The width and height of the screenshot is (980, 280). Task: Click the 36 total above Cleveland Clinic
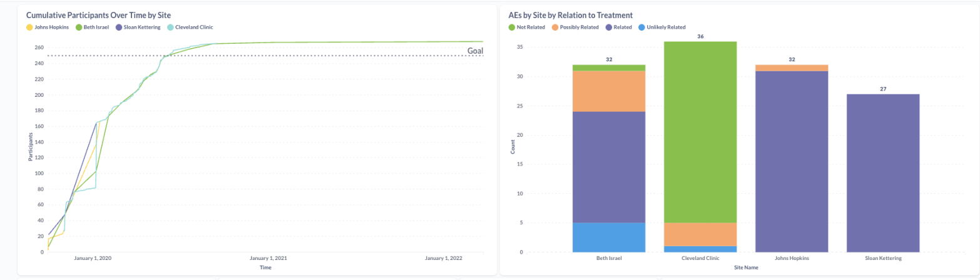pyautogui.click(x=700, y=37)
